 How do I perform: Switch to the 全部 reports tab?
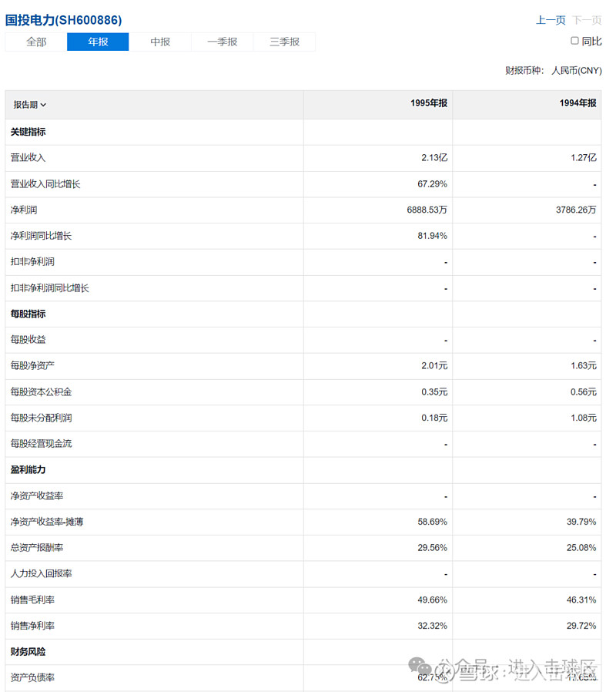point(36,42)
